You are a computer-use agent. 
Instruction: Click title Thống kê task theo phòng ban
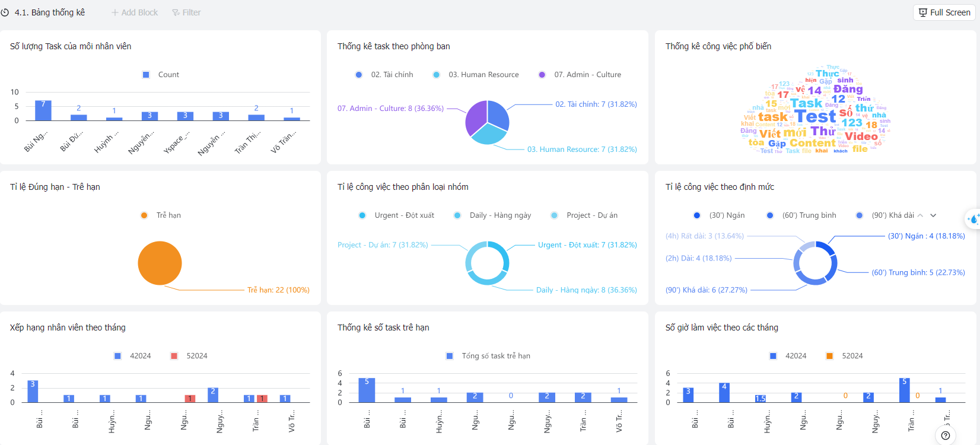(394, 46)
